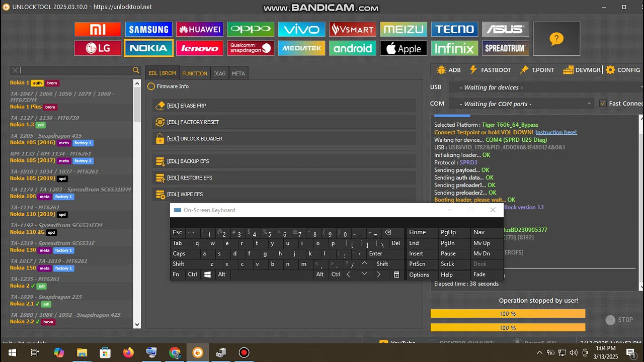Select the Vsmart brand logo
644x362 pixels.
coord(353,29)
